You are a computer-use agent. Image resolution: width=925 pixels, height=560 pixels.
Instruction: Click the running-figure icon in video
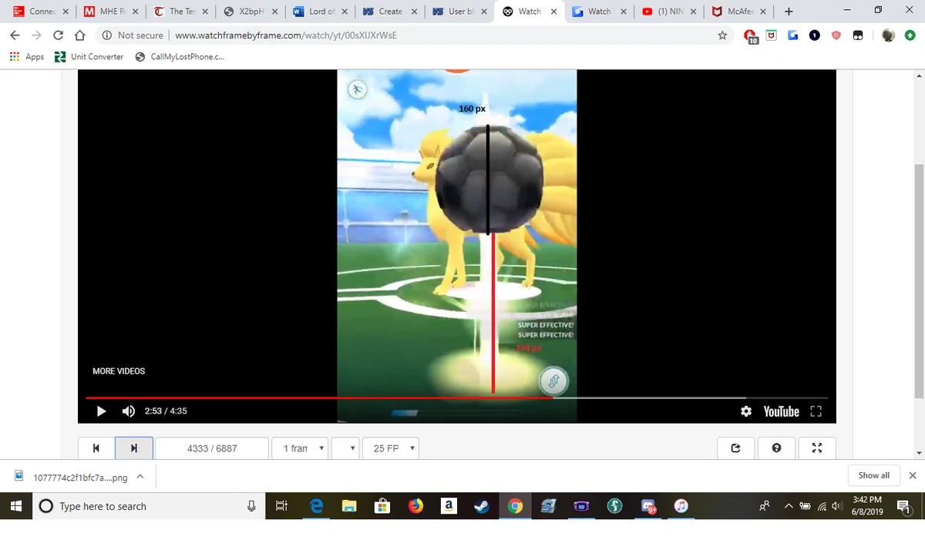tap(356, 89)
